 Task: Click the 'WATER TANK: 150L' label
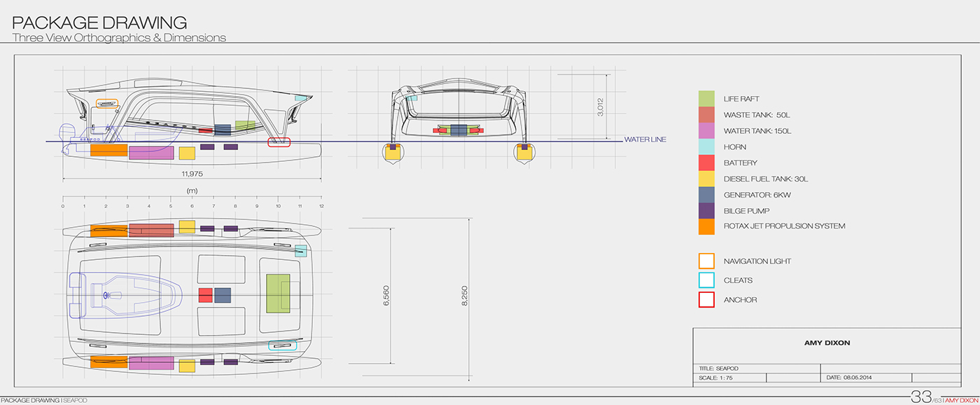click(x=759, y=131)
